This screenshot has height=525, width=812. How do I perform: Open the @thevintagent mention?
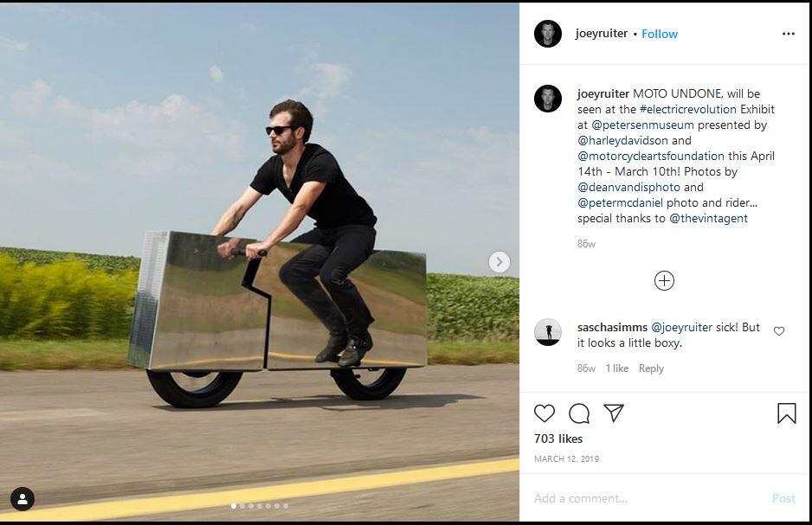pyautogui.click(x=708, y=218)
